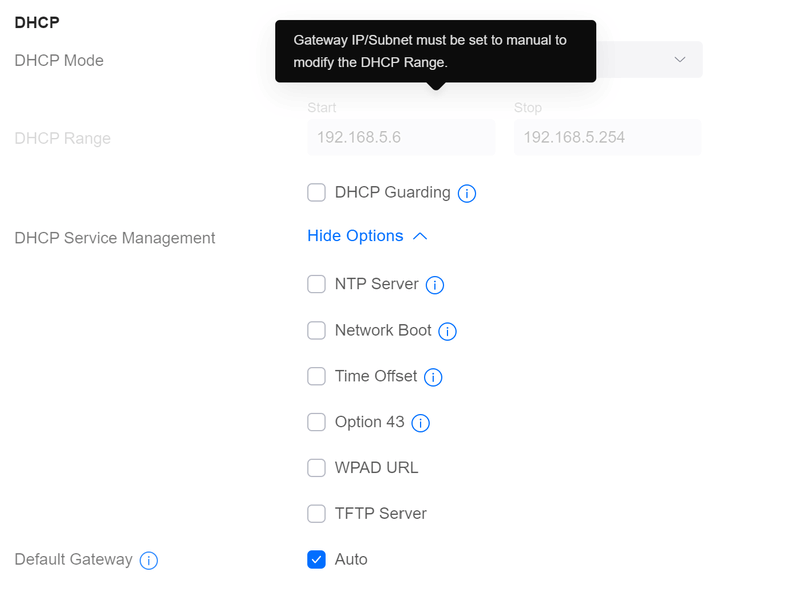Tick the WPAD URL checkbox
This screenshot has width=800, height=591.
coord(317,467)
